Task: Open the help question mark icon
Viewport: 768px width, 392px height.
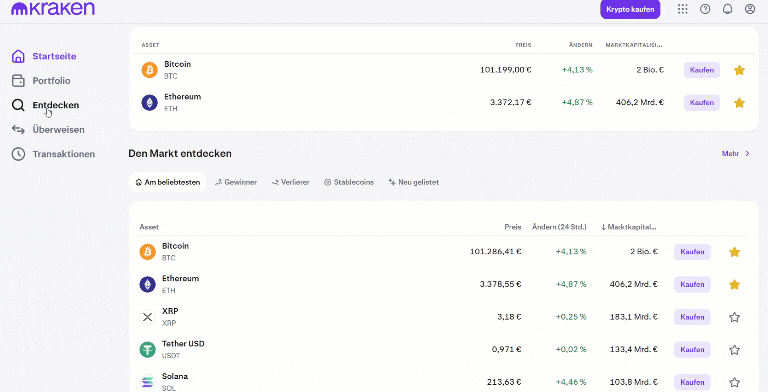Action: (x=705, y=9)
